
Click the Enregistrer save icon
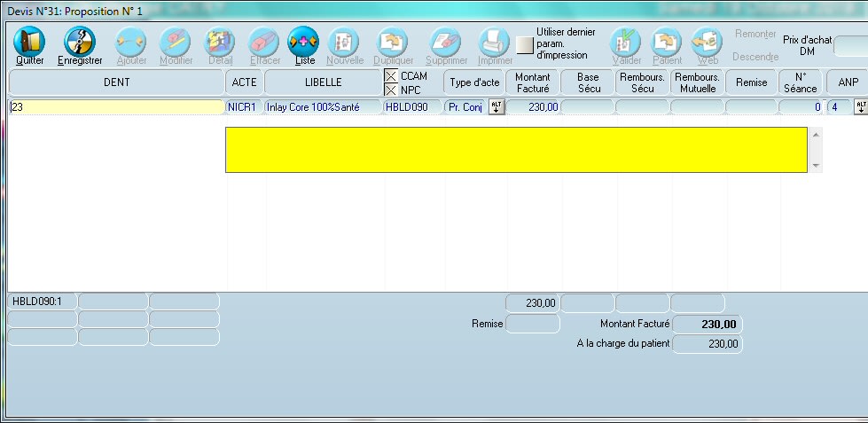(79, 42)
